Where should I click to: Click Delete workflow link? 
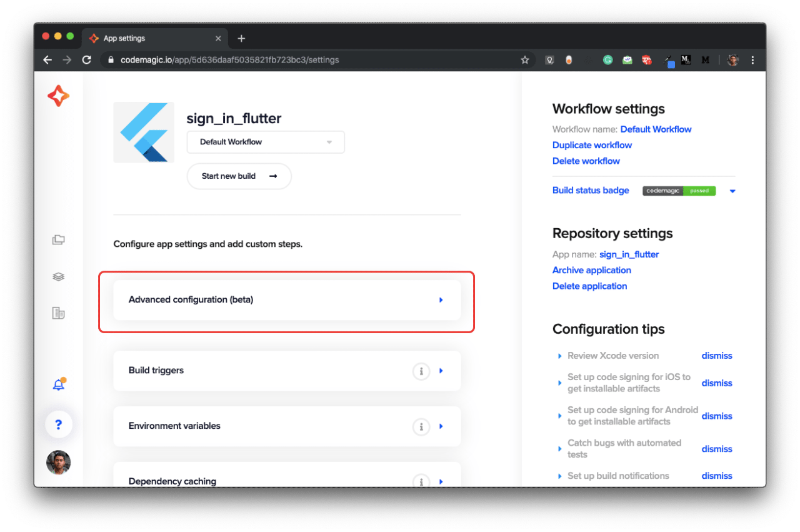(x=586, y=161)
